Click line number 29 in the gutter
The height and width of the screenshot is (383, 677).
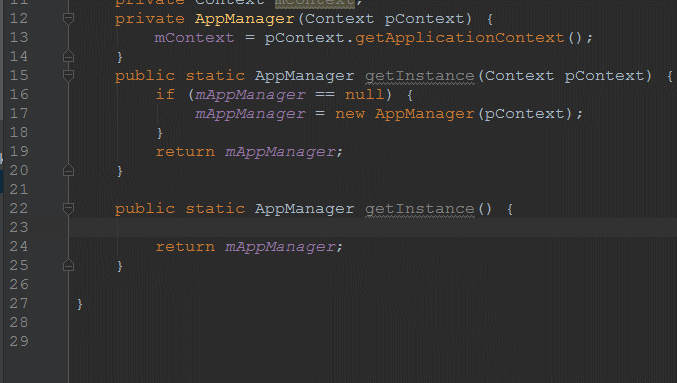click(19, 342)
